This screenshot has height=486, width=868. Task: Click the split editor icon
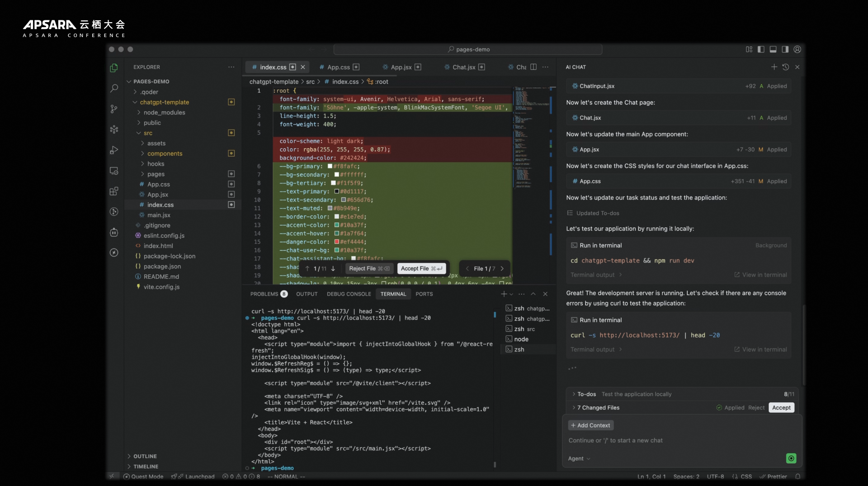tap(533, 67)
